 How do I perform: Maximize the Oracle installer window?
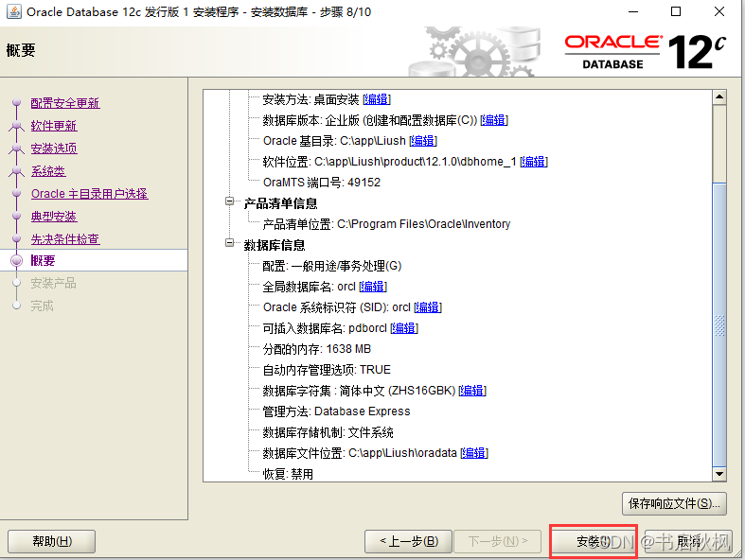(x=676, y=12)
